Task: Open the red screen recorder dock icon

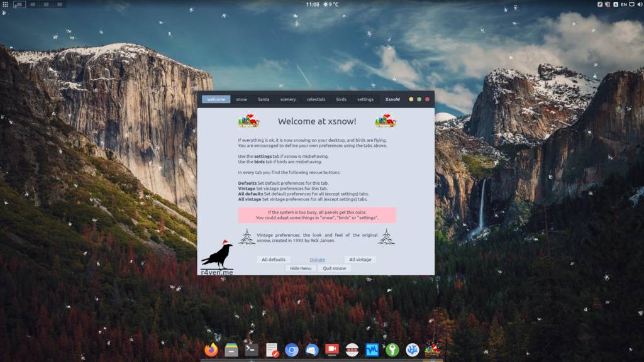Action: [x=331, y=349]
